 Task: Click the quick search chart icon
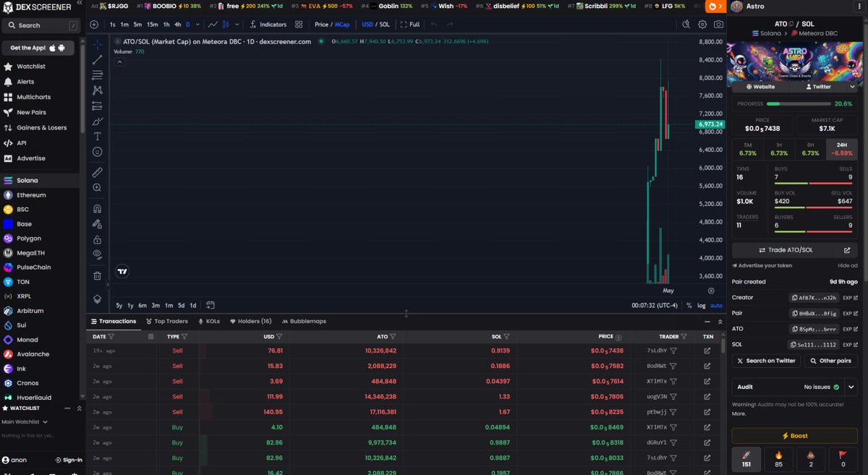point(686,24)
